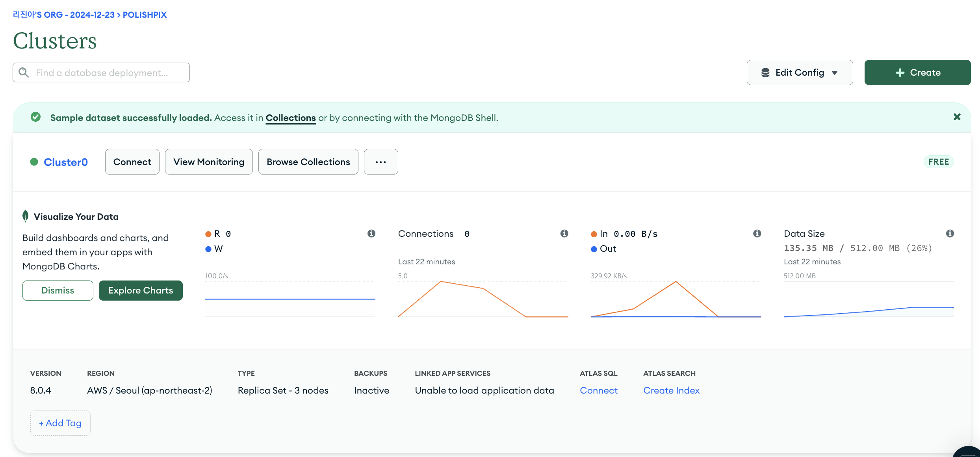Screen dimensions: 980x457
Task: Click the 'Clusters' page heading
Action: point(55,41)
